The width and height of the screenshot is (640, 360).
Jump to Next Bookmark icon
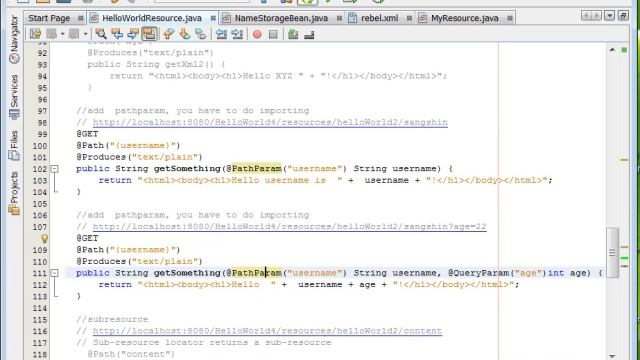click(x=185, y=34)
